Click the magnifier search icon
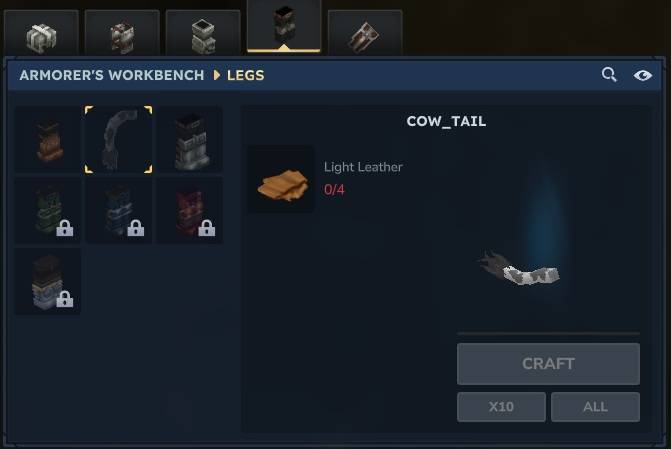This screenshot has height=449, width=671. coord(609,75)
